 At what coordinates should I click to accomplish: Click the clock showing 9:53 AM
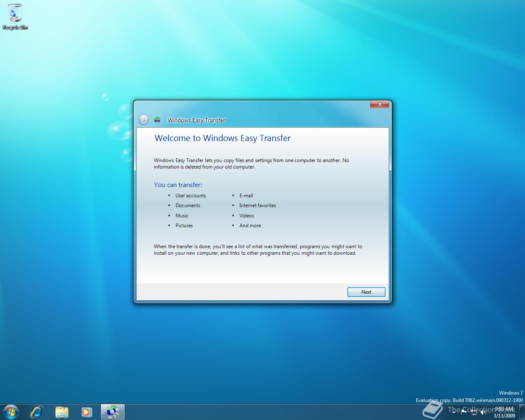504,412
